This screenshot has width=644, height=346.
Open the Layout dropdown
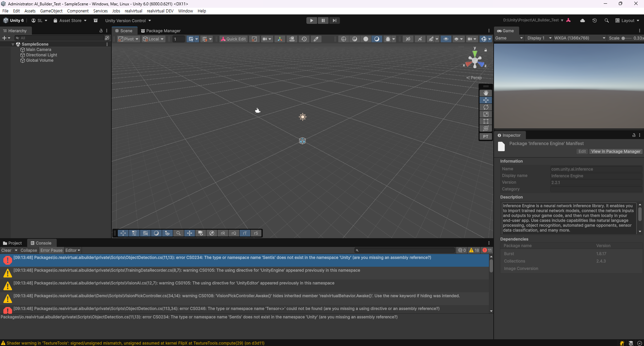tap(627, 20)
